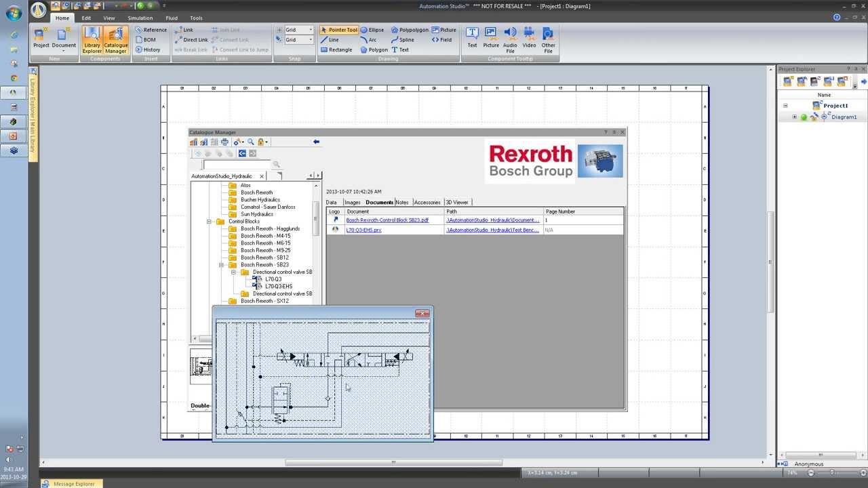Select the Arc drawing tool
The width and height of the screenshot is (868, 488).
[x=368, y=39]
